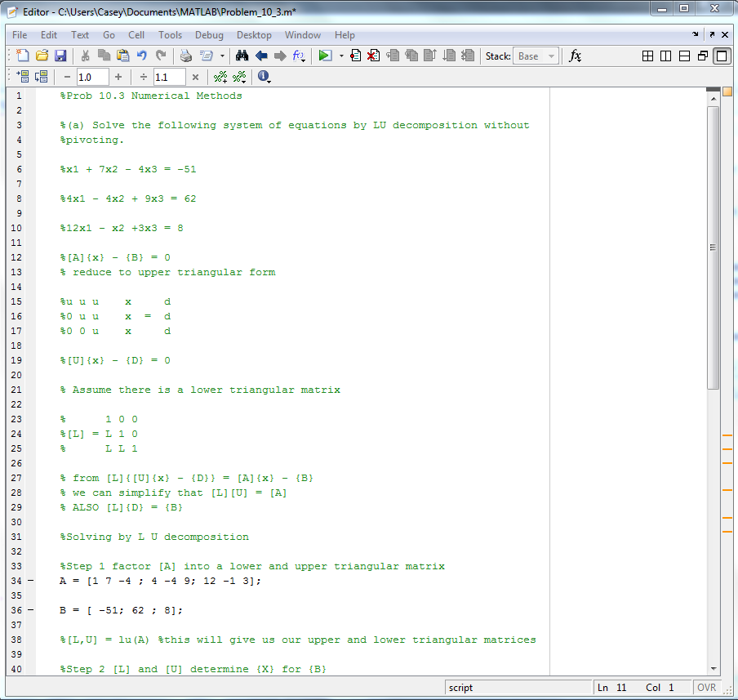738x700 pixels.
Task: Toggle OVR overwrite mode in the status bar
Action: 707,687
